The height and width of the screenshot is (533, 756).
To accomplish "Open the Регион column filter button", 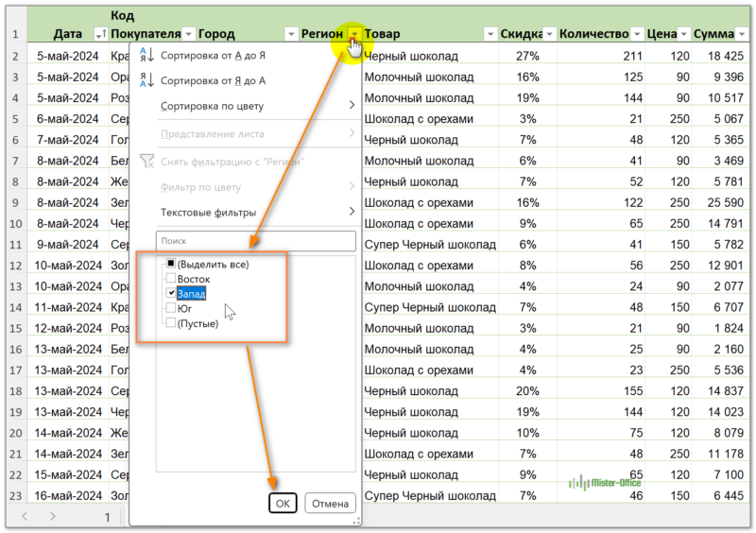I will (x=354, y=35).
